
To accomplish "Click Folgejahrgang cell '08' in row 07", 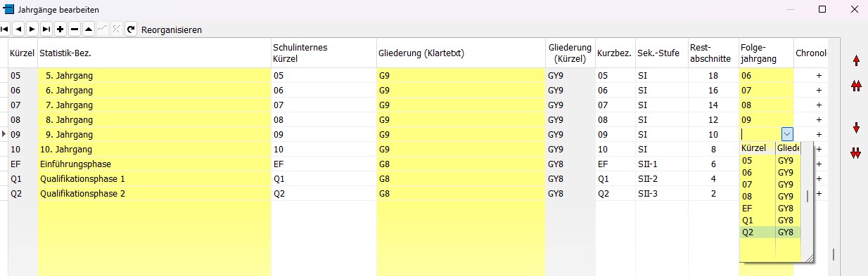I will click(x=766, y=105).
